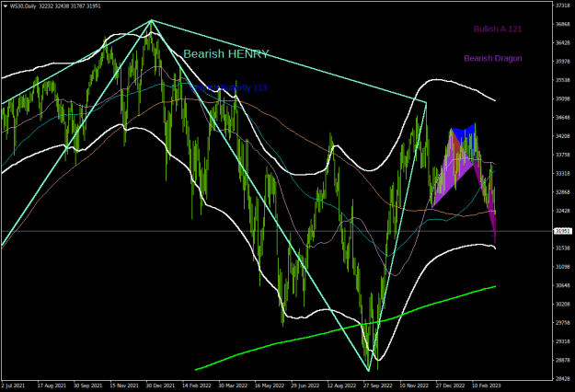Viewport: 575px width, 392px height.
Task: Click the 33318 price axis label
Action: tap(562, 173)
